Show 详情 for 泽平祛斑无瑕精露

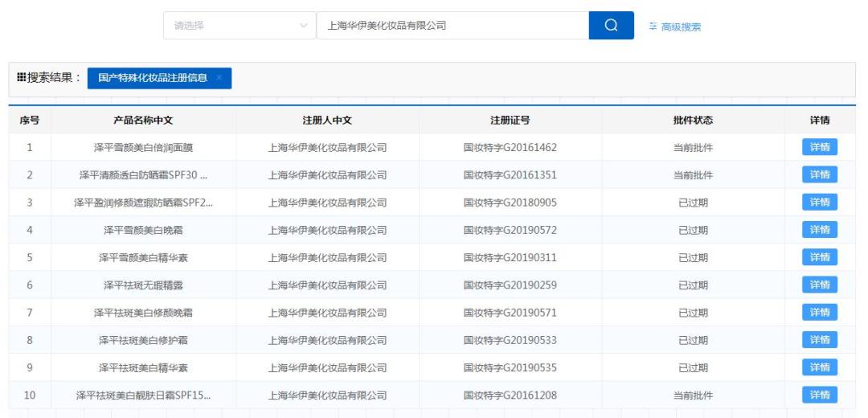point(820,285)
